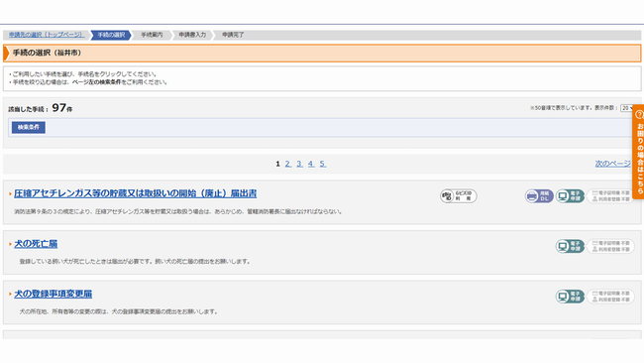The image size is (644, 363).
Task: Click the 犬の死亡届 description text
Action: [x=135, y=262]
